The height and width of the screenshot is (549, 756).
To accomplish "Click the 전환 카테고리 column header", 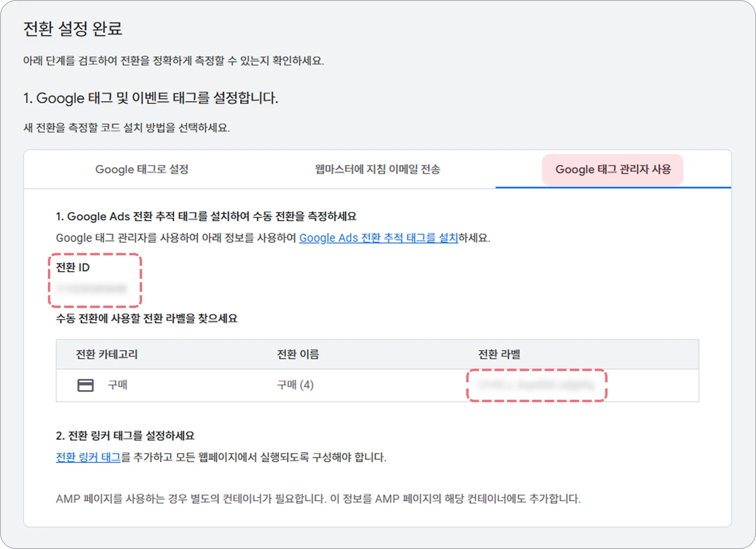I will click(107, 354).
